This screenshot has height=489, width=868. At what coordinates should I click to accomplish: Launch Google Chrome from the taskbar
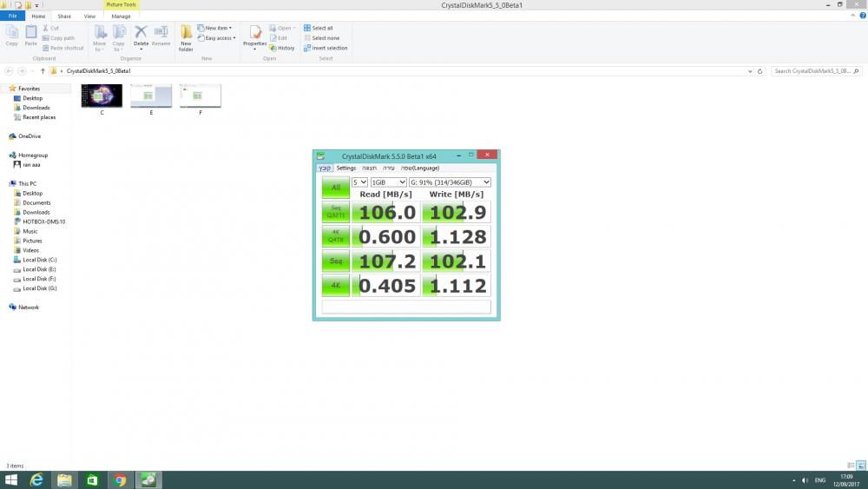coord(120,480)
